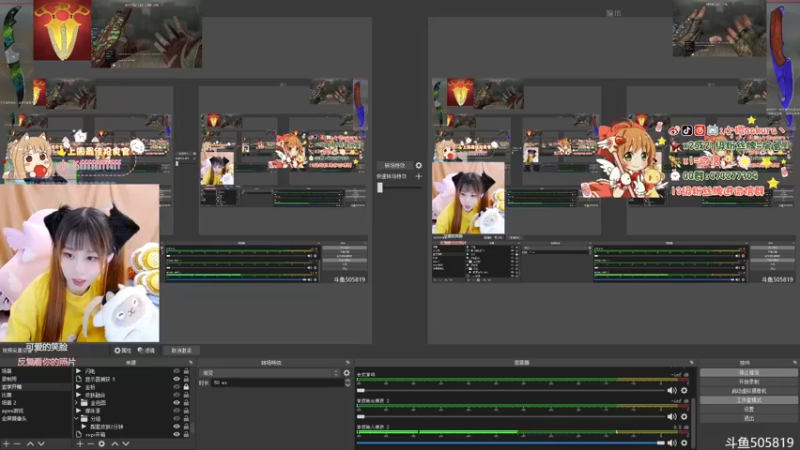Click the 取消激活 deactivate button
Image resolution: width=800 pixels, height=450 pixels.
pyautogui.click(x=181, y=351)
